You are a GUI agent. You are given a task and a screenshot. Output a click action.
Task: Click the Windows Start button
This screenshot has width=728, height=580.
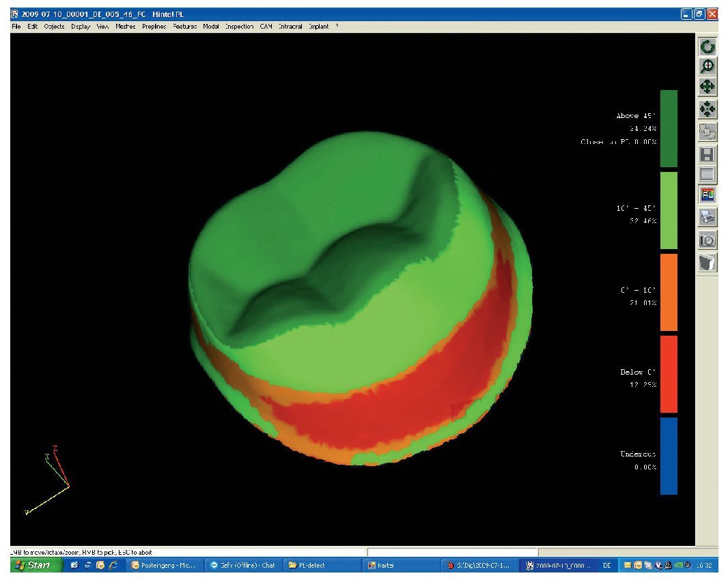coord(33,565)
